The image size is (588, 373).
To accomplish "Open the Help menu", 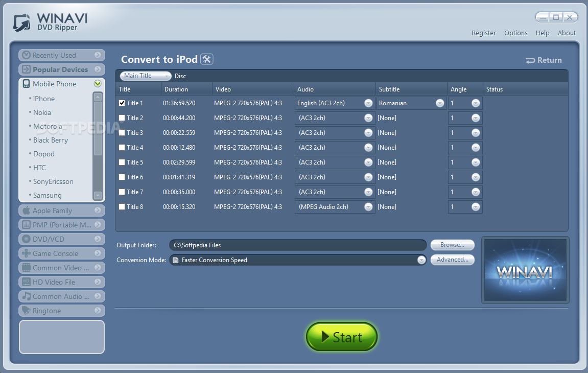I will (542, 33).
